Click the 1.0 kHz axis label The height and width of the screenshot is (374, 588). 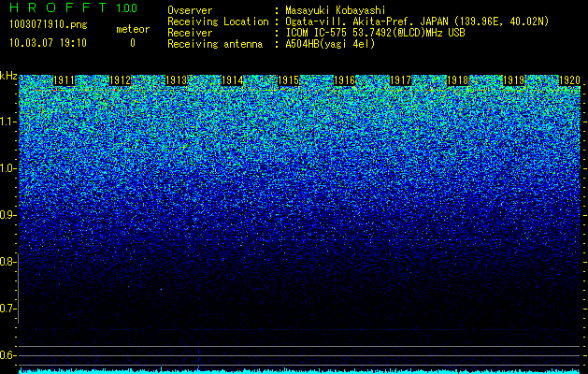7,168
